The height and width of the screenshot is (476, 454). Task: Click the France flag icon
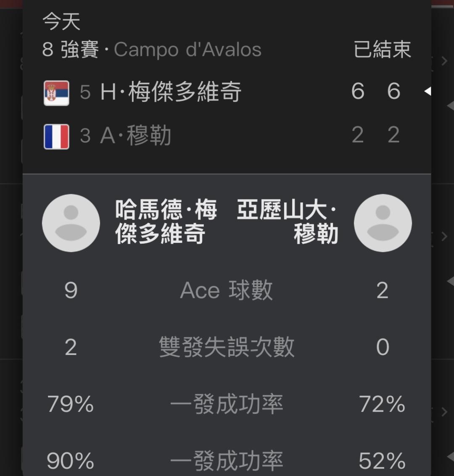click(x=56, y=137)
